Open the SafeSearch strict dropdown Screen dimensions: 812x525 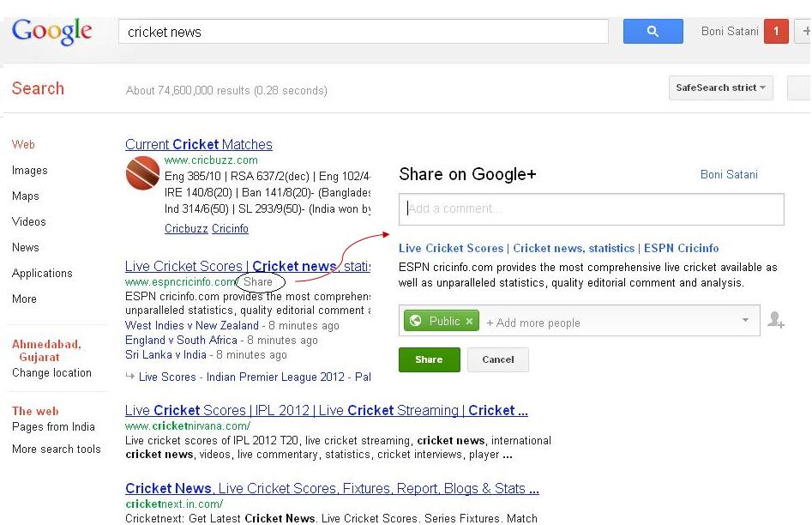click(721, 87)
